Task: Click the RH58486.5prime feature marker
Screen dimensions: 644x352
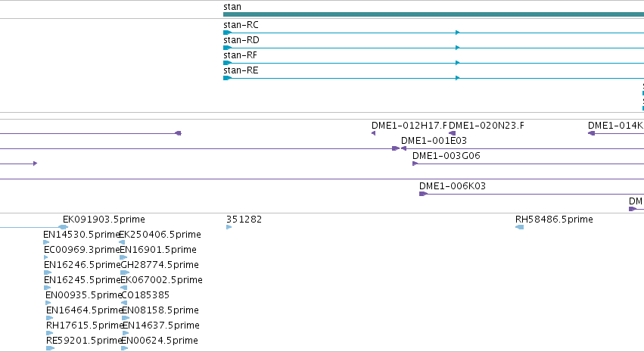Action: (520, 227)
